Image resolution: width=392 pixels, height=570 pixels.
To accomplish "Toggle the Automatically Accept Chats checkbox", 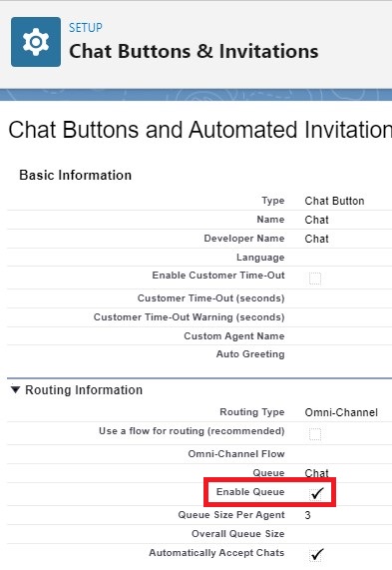I will pos(316,555).
